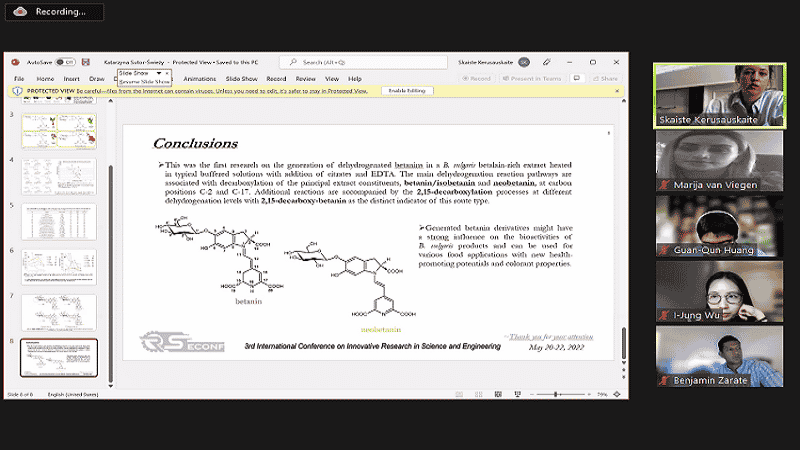Click thumbnail pane scroll-up arrow
Viewport: 800px width, 450px height.
110,101
